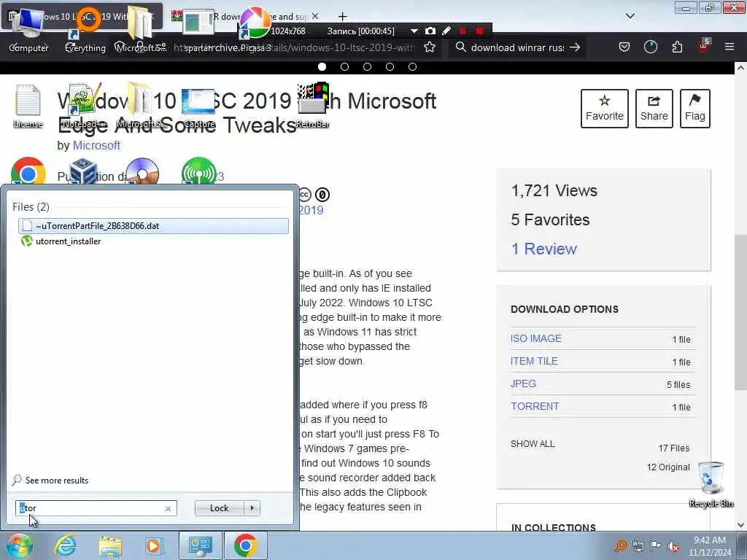The height and width of the screenshot is (560, 747).
Task: Download the ITEM TILE option
Action: 534,361
